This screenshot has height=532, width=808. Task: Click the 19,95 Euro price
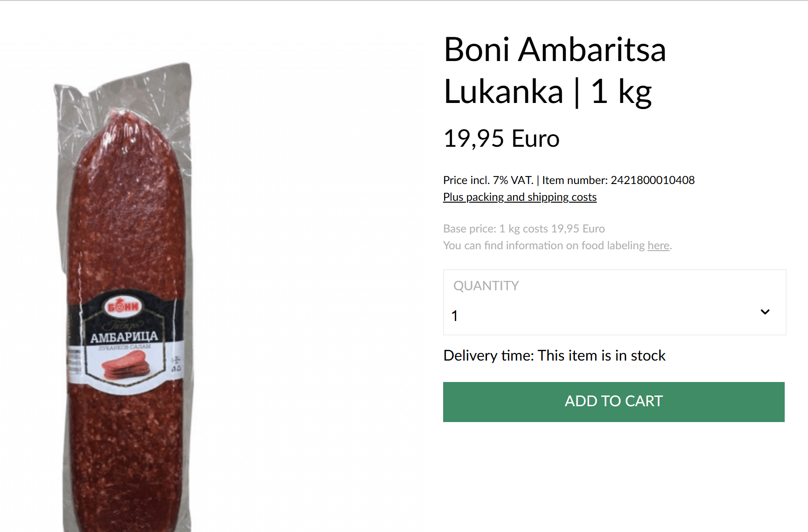point(501,138)
